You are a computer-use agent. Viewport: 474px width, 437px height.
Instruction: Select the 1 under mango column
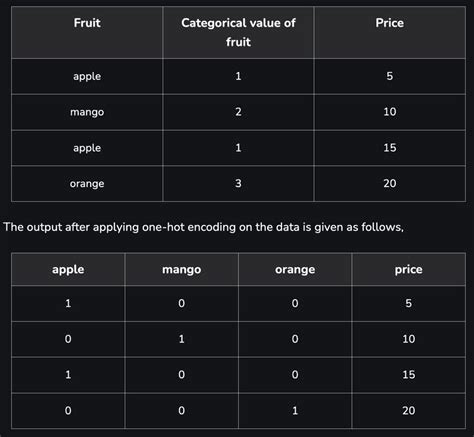181,339
